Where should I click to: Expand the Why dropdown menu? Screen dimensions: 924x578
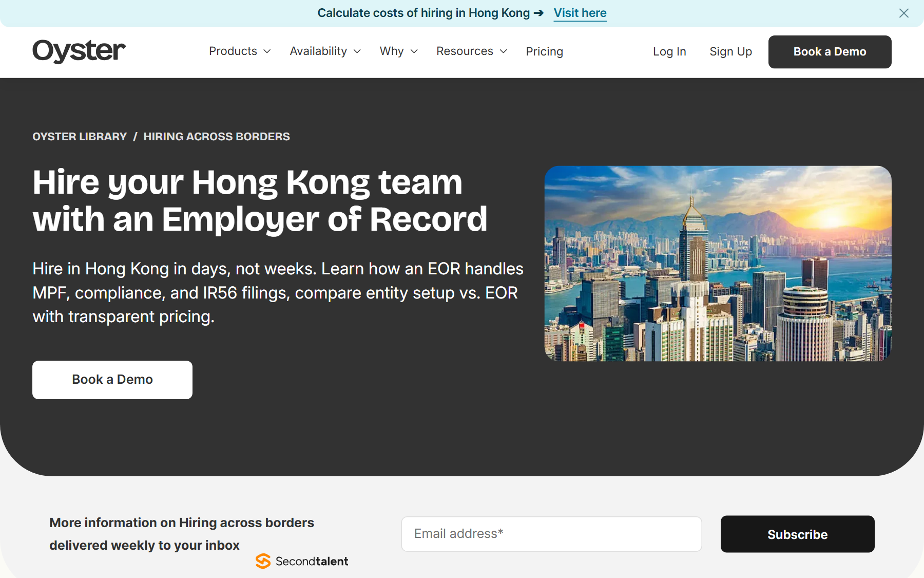pos(399,51)
